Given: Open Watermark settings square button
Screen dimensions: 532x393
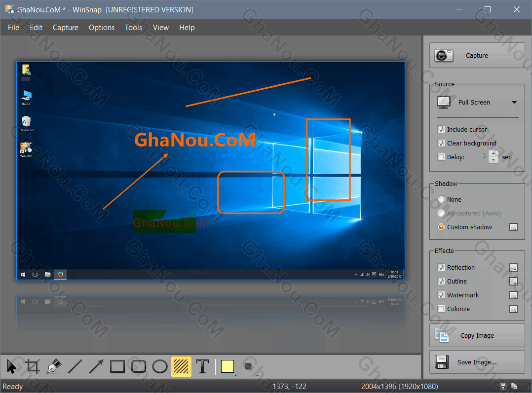Looking at the screenshot, I should point(513,295).
